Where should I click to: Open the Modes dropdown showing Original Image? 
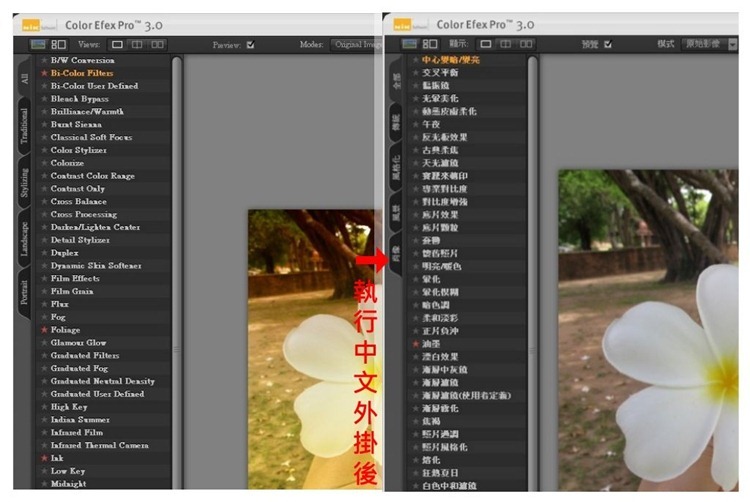click(x=355, y=45)
